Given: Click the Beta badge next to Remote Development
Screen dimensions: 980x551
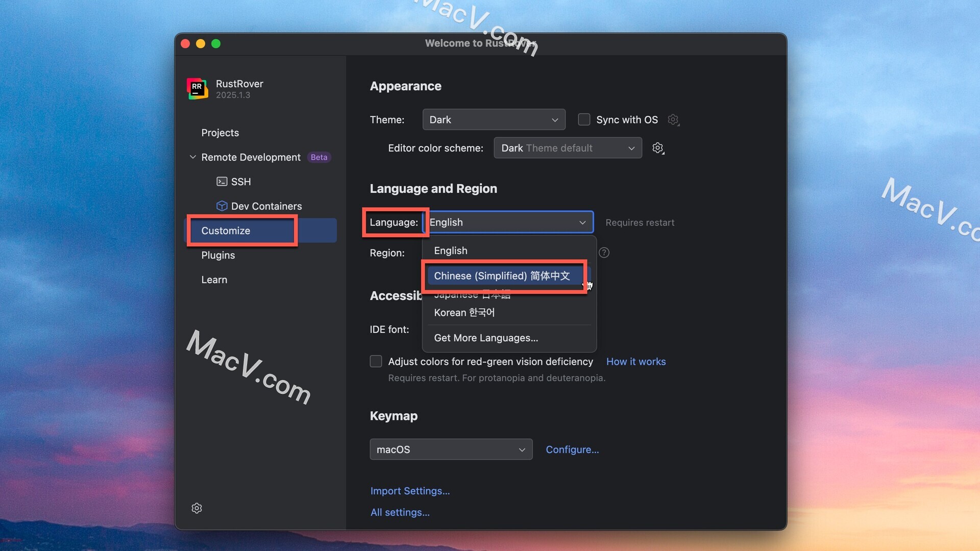Looking at the screenshot, I should 319,157.
